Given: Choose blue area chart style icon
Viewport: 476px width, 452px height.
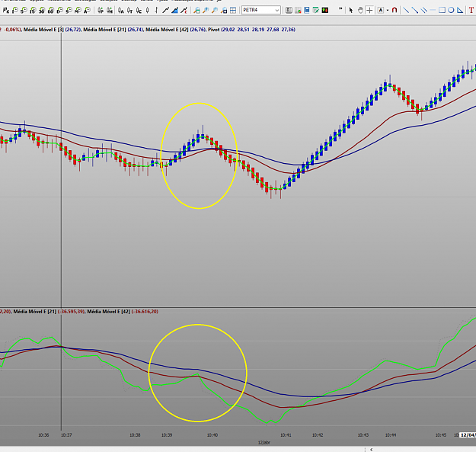Looking at the screenshot, I should pyautogui.click(x=174, y=11).
